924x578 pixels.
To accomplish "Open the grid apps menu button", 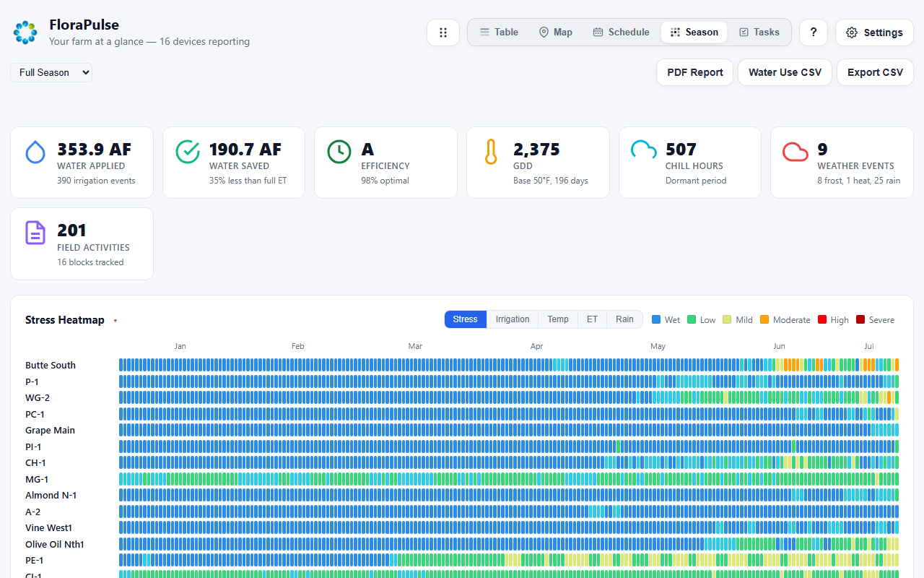I will pos(443,33).
